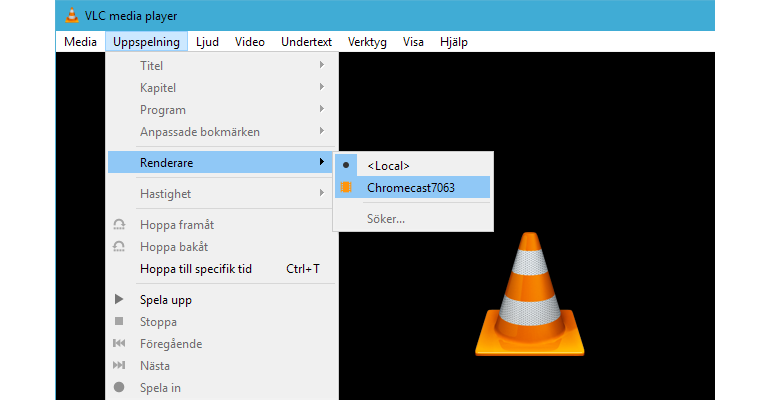Expand the Anpassade bokmärken submenu arrow
770x400 pixels.
322,131
